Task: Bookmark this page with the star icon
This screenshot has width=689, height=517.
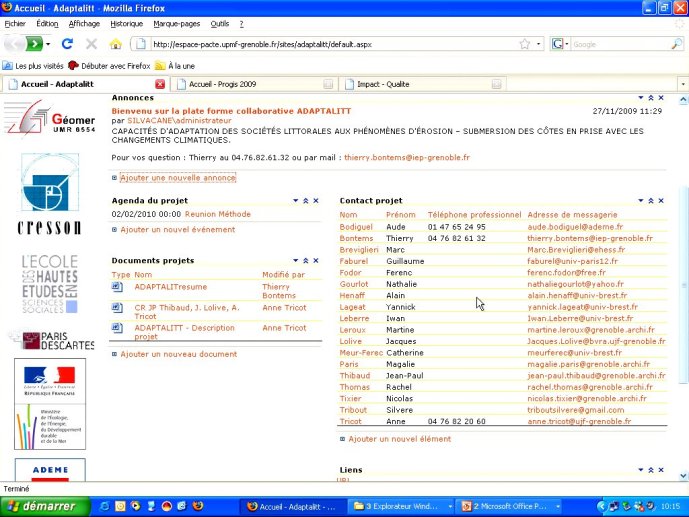Action: (525, 44)
